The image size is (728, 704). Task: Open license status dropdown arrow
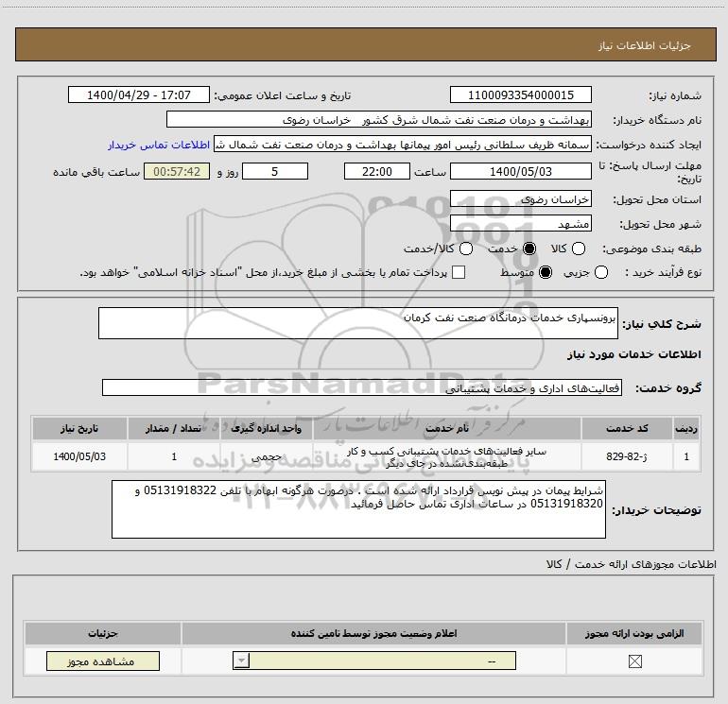pos(241,661)
